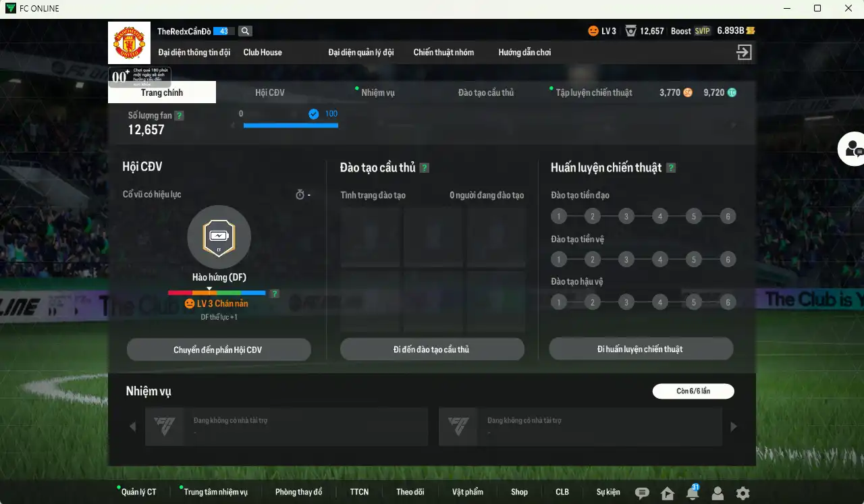Screen dimensions: 864x504
Task: Switch to Đào tạo cầu thủ tab
Action: tap(486, 92)
